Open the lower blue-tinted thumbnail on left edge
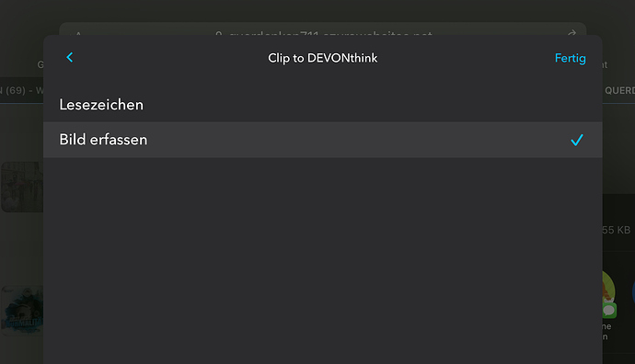Viewport: 635px width, 364px height. click(x=22, y=311)
